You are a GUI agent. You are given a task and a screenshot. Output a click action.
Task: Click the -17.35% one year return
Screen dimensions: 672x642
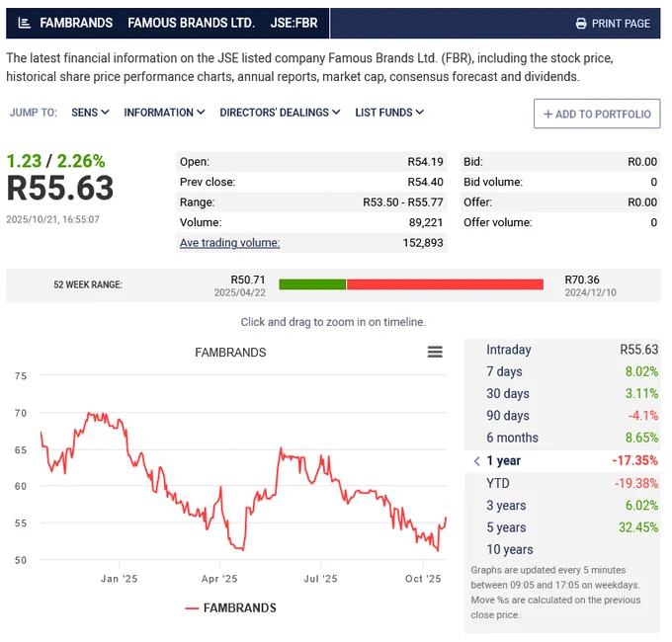634,461
